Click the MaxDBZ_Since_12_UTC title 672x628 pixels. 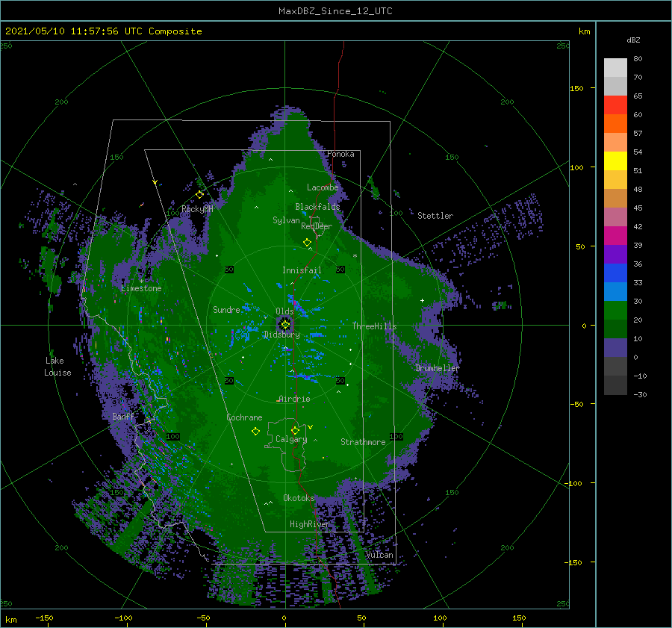[335, 11]
